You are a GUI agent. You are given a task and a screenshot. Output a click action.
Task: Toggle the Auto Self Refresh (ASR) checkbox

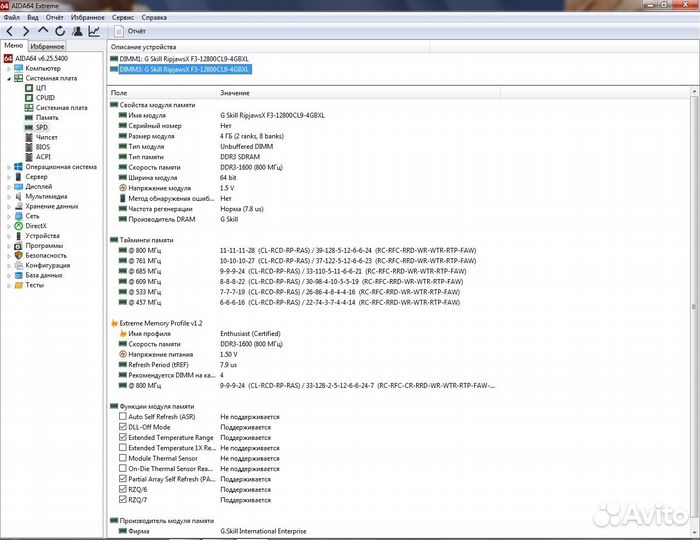(123, 416)
